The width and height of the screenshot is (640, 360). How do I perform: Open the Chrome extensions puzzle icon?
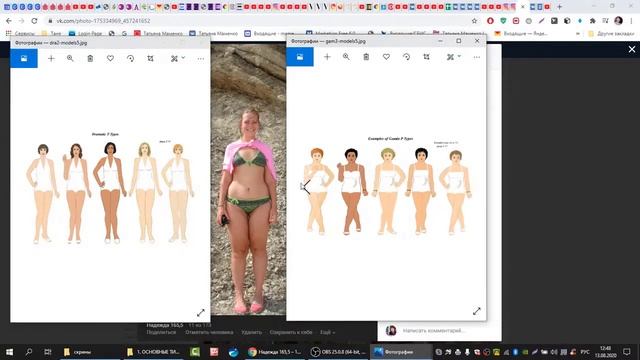[593, 20]
